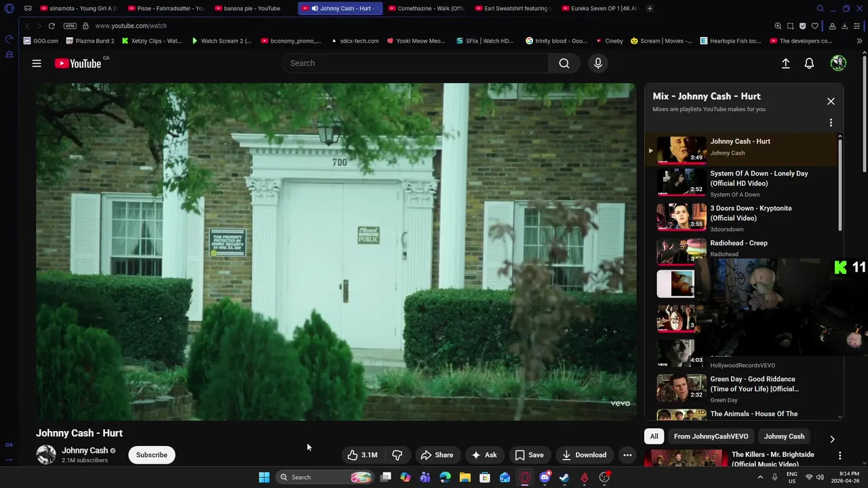Click in the YouTube Search field
Viewport: 868px width, 488px height.
[415, 63]
